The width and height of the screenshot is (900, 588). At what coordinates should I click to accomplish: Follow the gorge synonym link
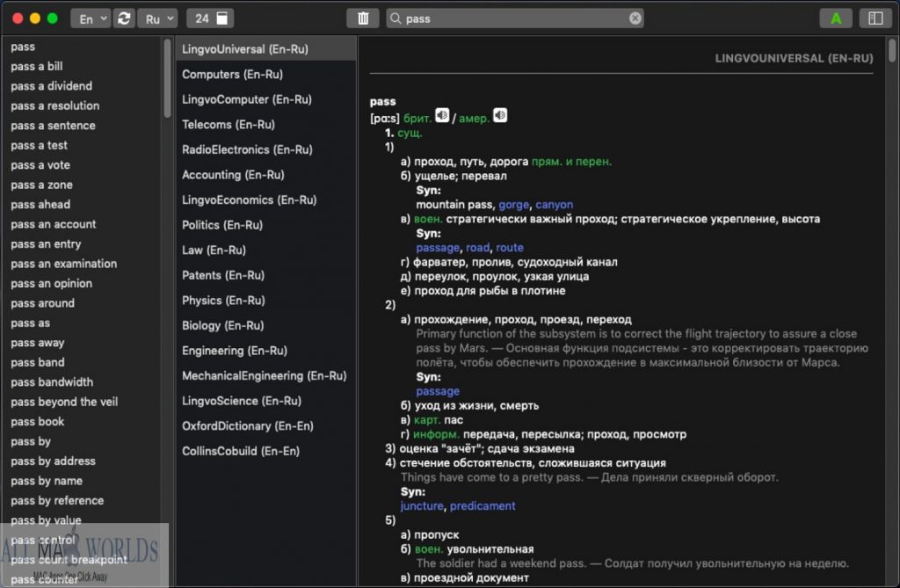(x=513, y=205)
